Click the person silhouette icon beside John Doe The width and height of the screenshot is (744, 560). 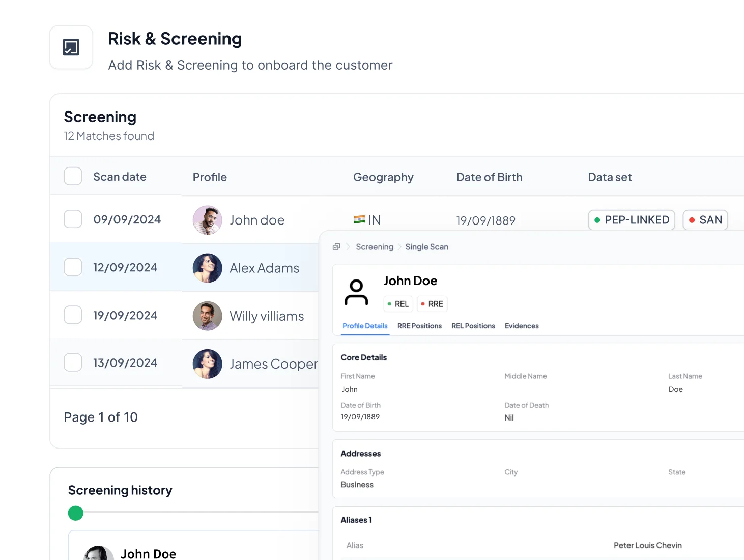[356, 291]
